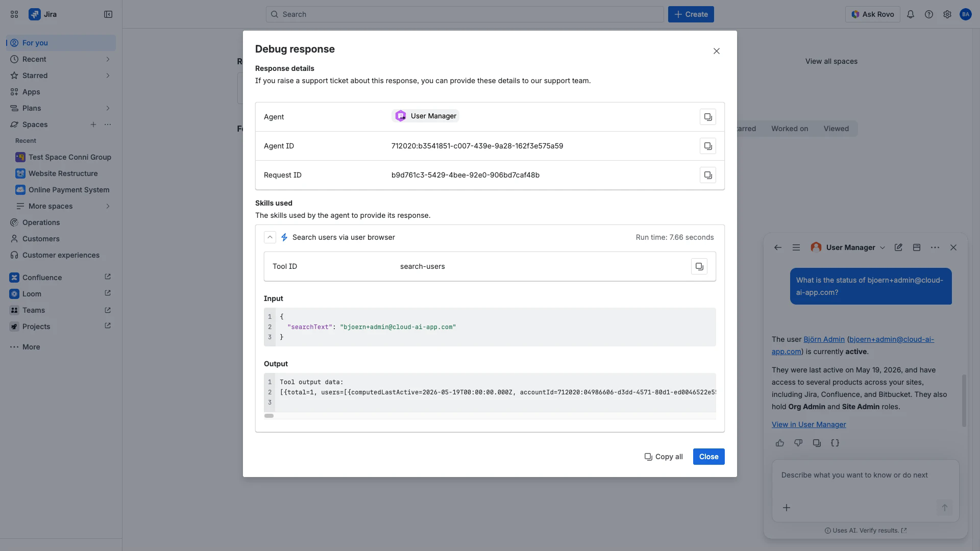Open the settings gear icon
Screen dimensions: 980x551
click(947, 14)
